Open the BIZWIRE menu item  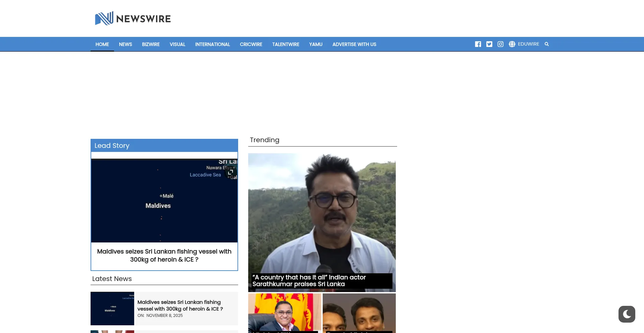coord(151,44)
